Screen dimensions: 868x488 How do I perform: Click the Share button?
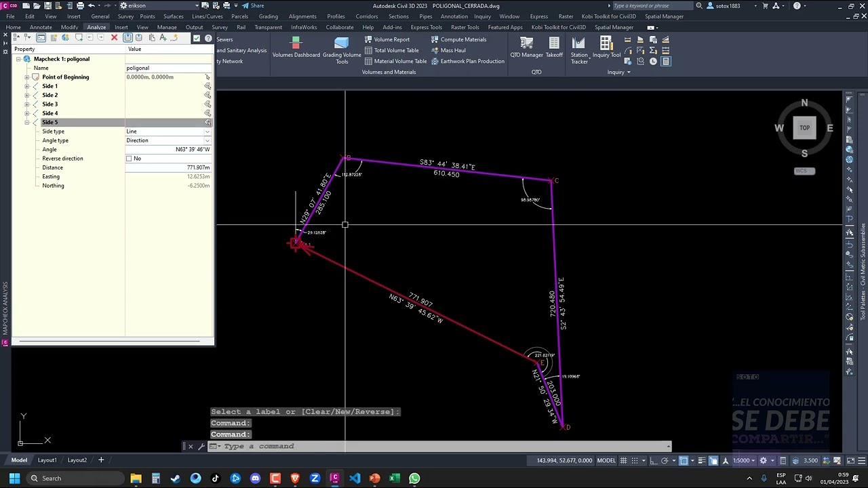pos(253,5)
